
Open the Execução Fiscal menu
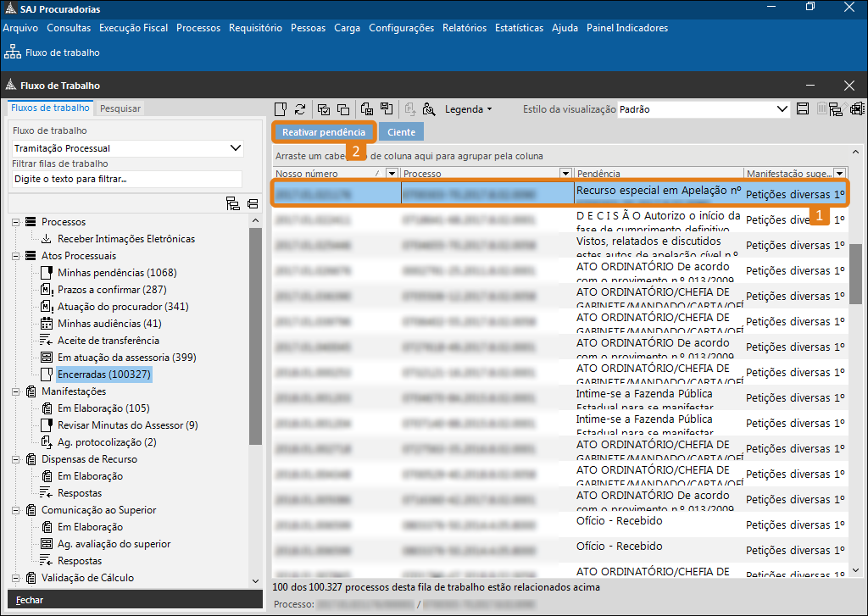click(x=133, y=28)
